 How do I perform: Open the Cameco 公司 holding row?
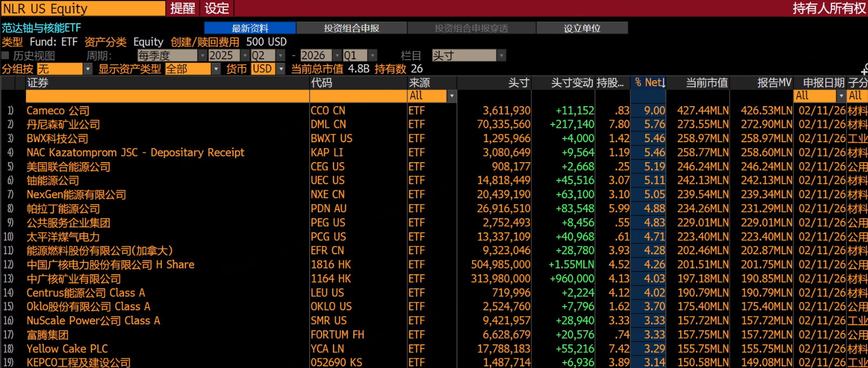(58, 110)
